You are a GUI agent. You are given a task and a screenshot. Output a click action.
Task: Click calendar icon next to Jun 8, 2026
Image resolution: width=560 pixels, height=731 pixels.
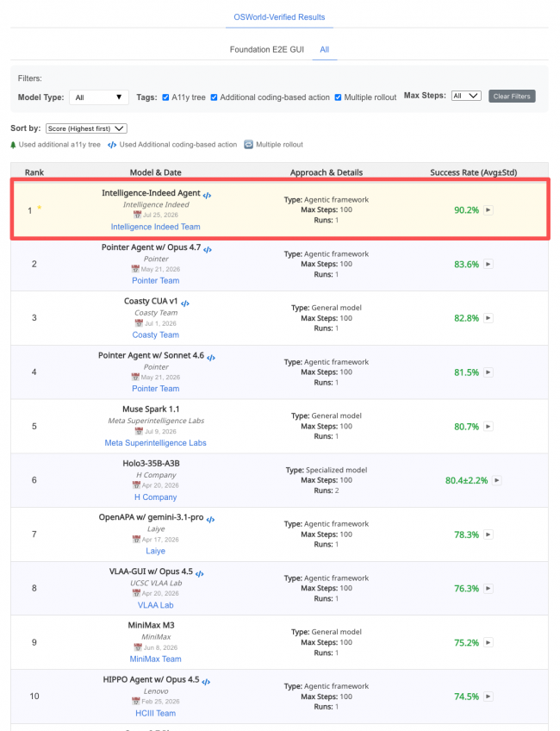coord(138,647)
